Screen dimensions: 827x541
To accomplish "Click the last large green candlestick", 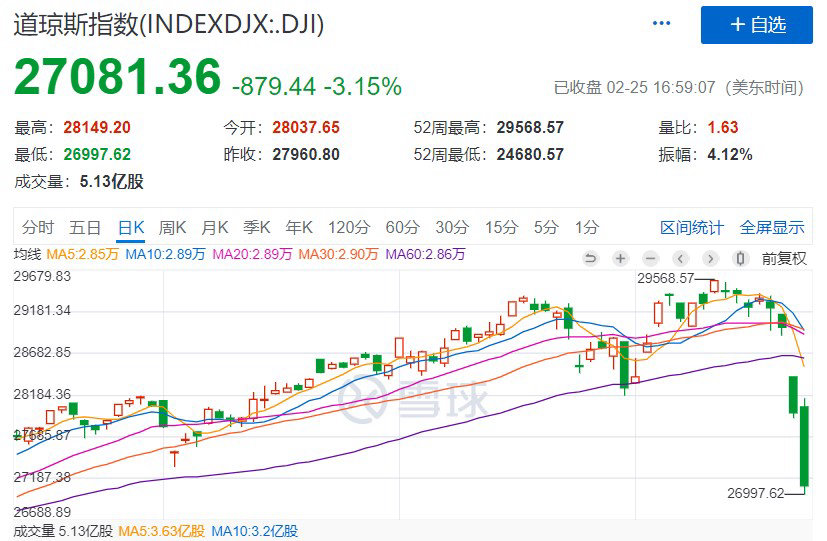I will [x=804, y=446].
